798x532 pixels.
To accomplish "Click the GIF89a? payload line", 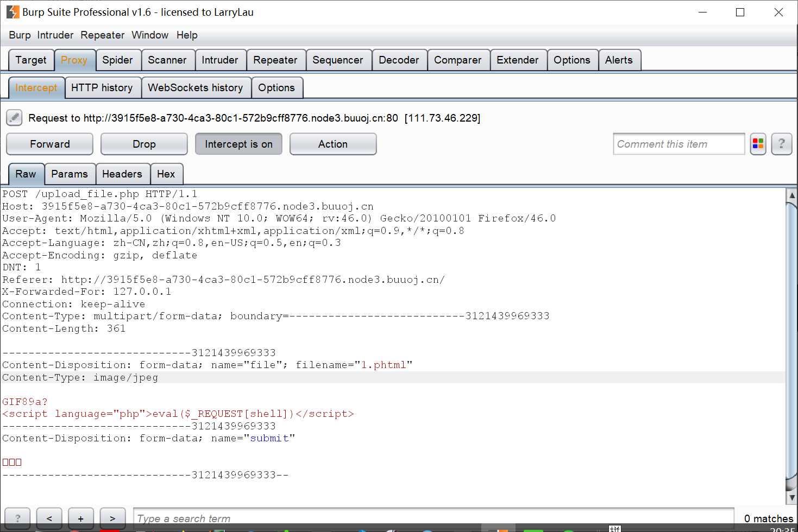I will (x=25, y=402).
